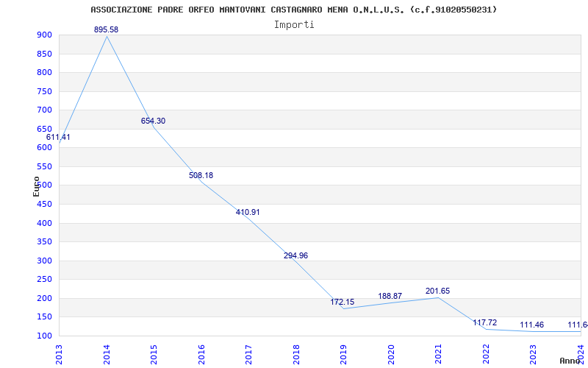Select the x-axis year 2021
This screenshot has height=368, width=588.
click(438, 355)
